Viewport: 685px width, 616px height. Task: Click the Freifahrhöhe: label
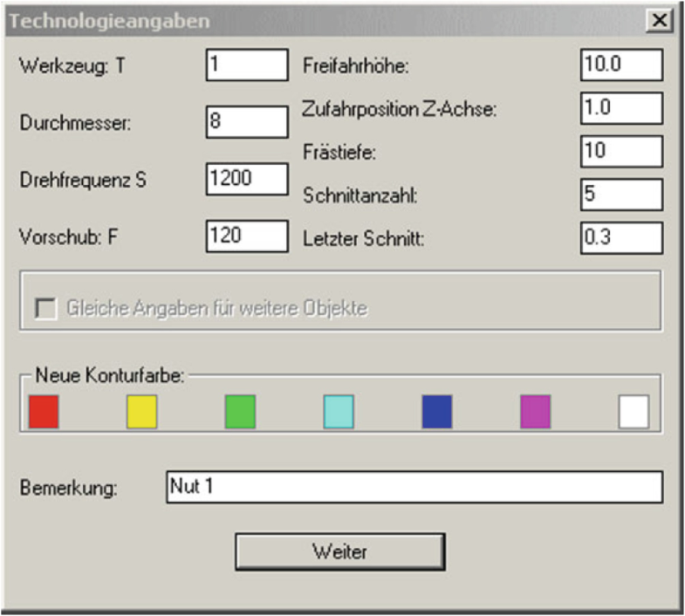356,66
